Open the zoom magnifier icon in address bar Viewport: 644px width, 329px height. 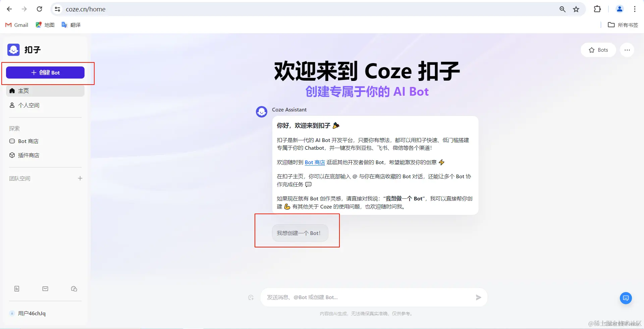[562, 9]
